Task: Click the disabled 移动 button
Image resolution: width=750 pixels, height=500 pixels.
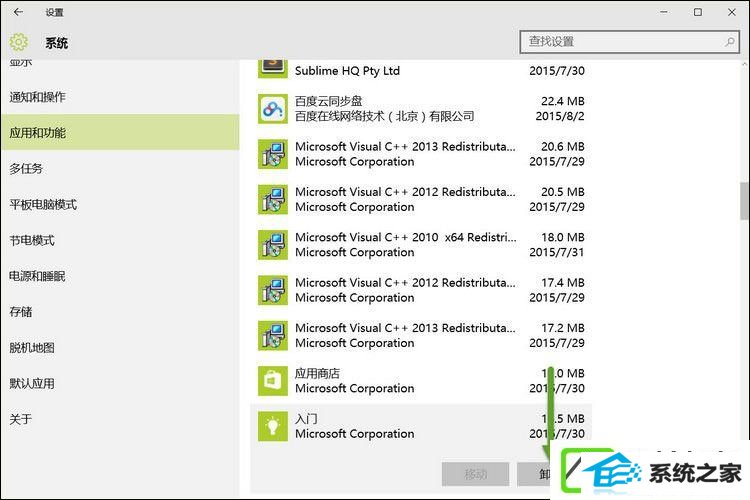Action: coord(475,474)
